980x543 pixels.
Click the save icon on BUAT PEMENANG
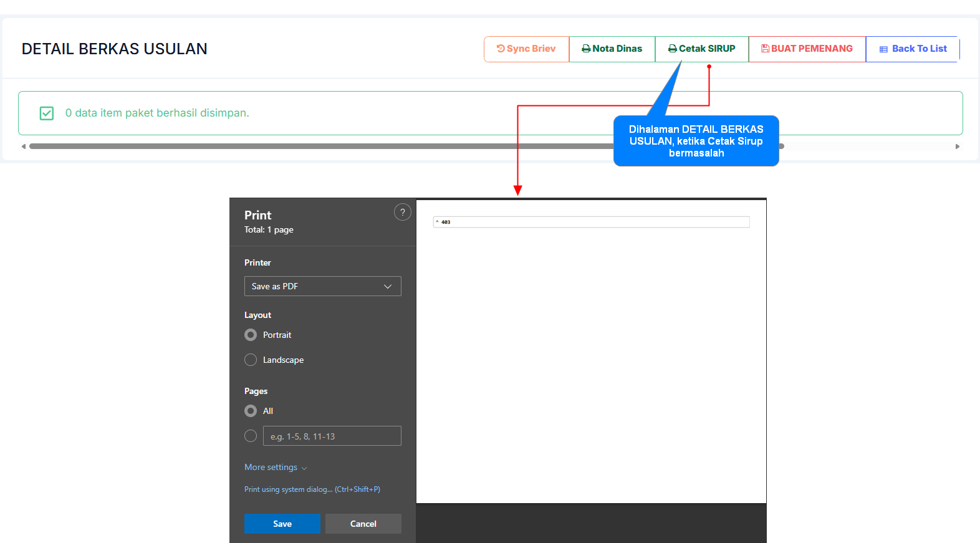(765, 49)
